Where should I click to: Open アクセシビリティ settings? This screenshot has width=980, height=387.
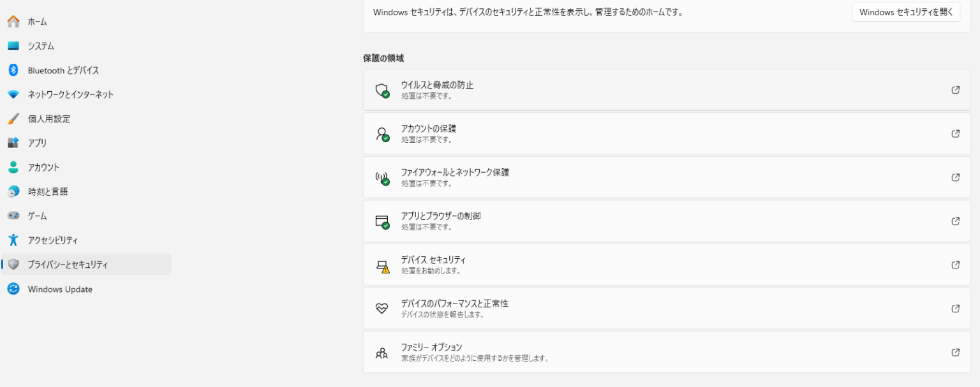point(52,240)
